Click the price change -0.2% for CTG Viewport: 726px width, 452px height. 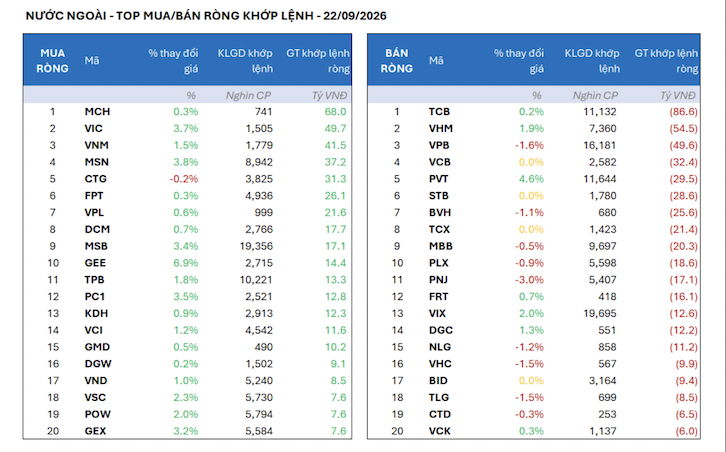[x=183, y=179]
